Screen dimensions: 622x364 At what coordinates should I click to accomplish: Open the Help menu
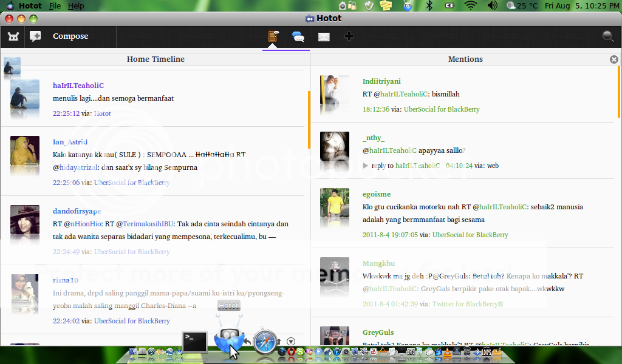coord(76,6)
